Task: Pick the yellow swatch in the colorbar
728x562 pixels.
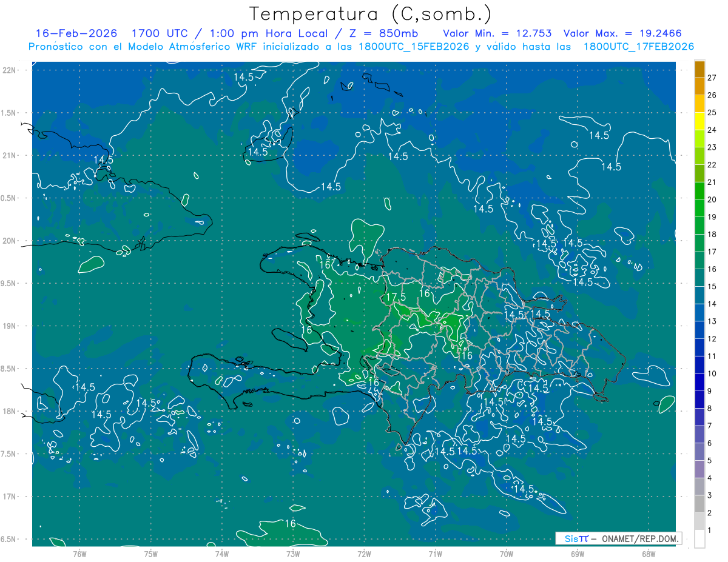Action: tap(699, 121)
